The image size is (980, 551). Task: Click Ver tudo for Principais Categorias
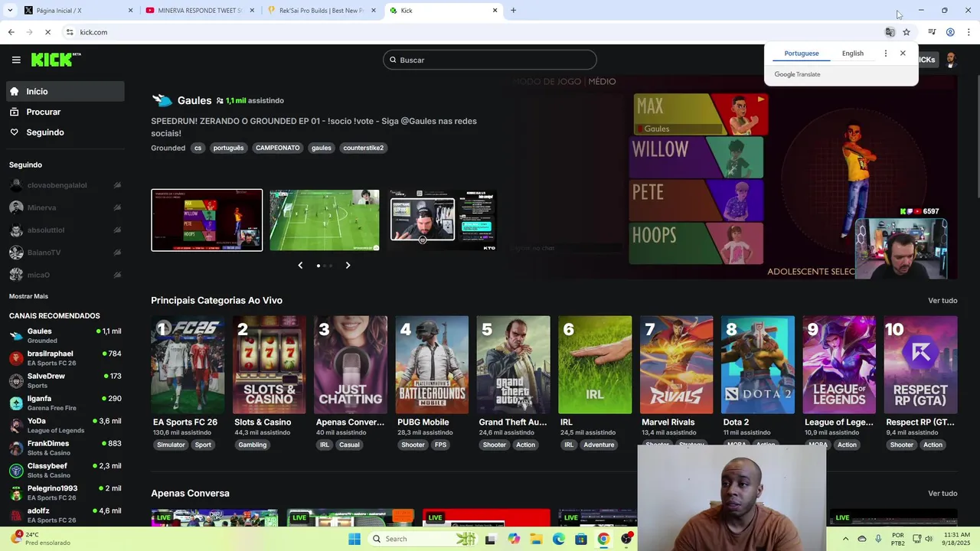pos(942,301)
